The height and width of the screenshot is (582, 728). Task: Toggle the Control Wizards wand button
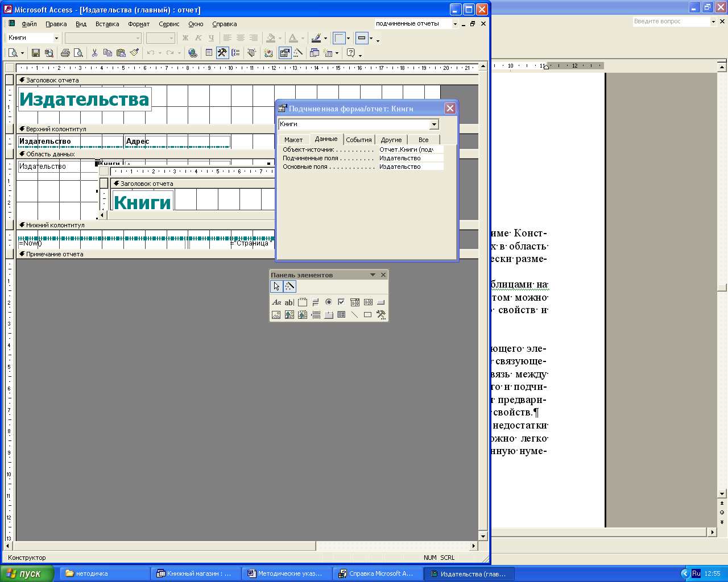[289, 286]
